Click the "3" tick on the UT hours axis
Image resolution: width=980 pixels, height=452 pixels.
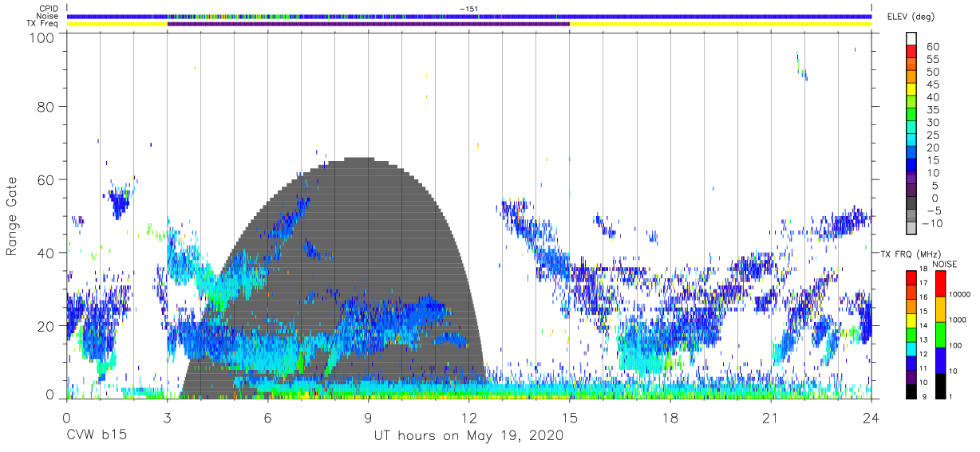tap(167, 419)
